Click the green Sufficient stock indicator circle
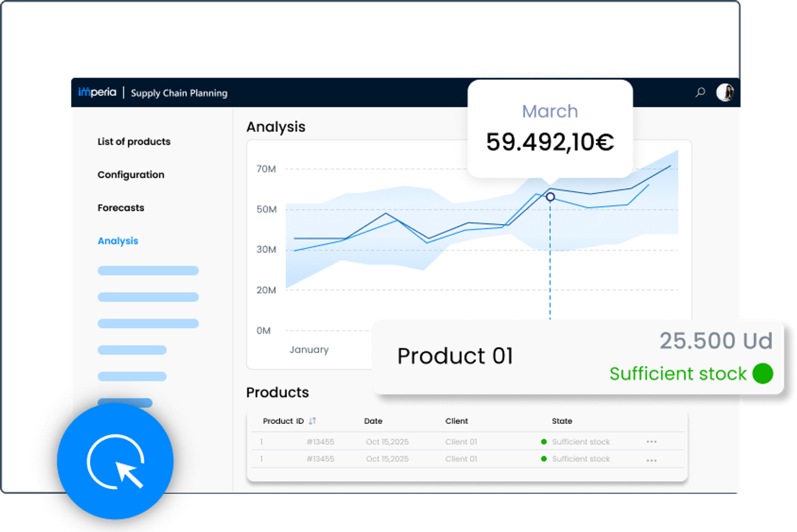 (x=763, y=374)
